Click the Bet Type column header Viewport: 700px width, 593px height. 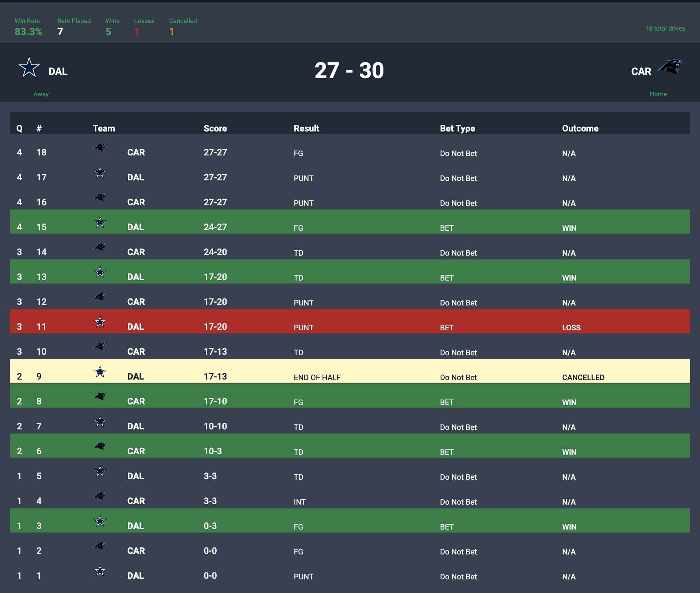click(x=457, y=128)
